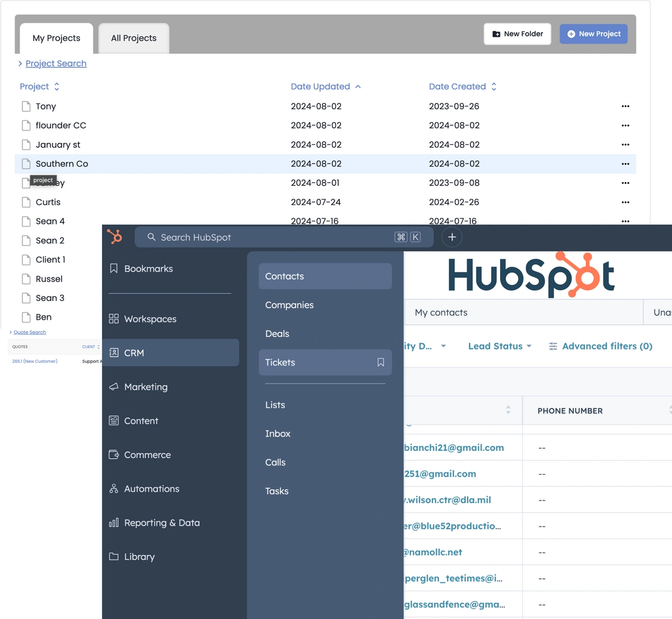672x619 pixels.
Task: Open the Sean 4 project
Action: [50, 221]
